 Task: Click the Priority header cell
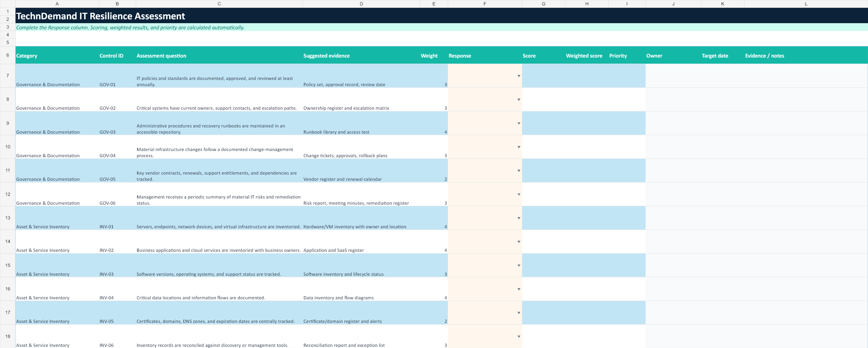(627, 56)
